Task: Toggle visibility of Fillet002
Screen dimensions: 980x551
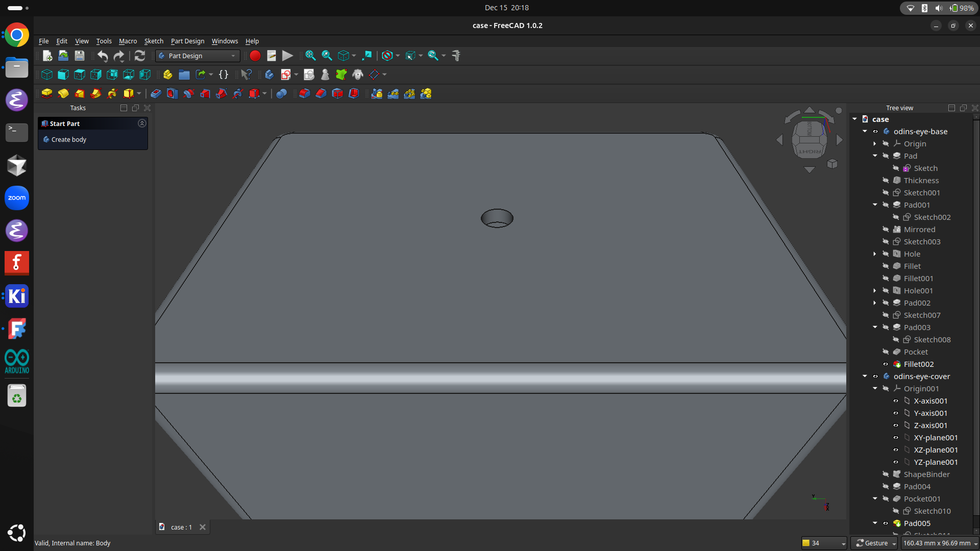Action: 887,364
